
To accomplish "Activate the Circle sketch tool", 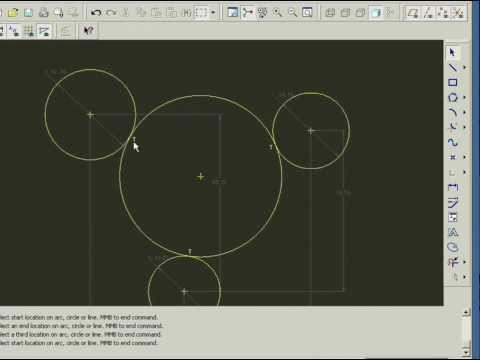I will [452, 98].
